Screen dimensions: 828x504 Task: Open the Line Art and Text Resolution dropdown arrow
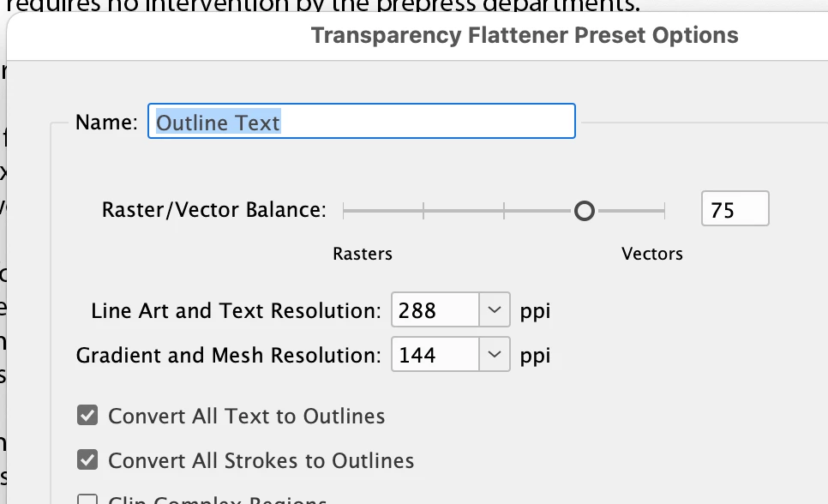click(x=495, y=309)
